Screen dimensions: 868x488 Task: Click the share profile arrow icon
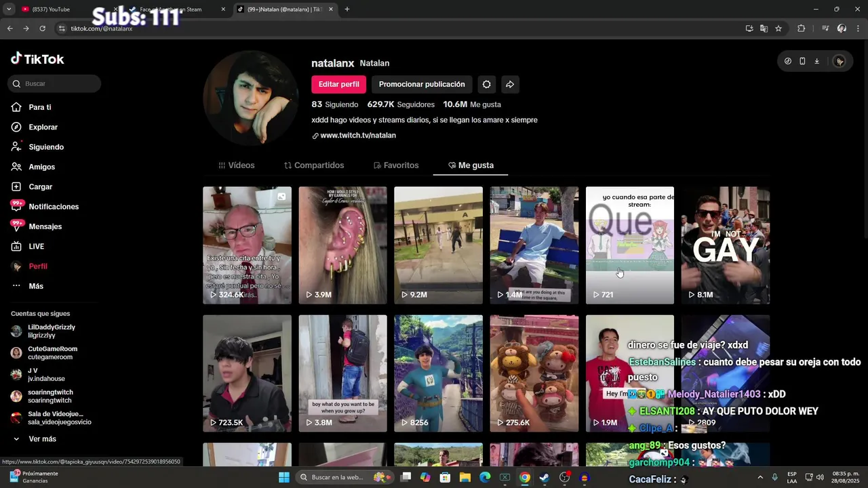point(510,84)
